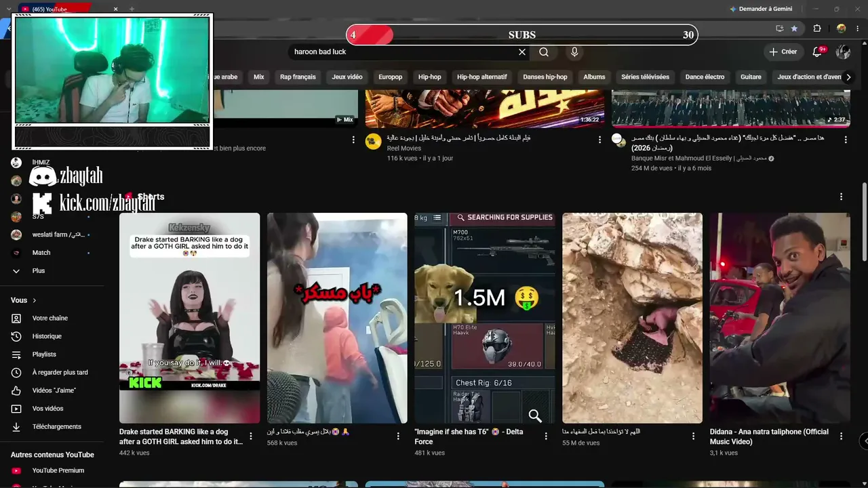Select the Rap français filter chip
Viewport: 868px width, 488px height.
(x=298, y=77)
